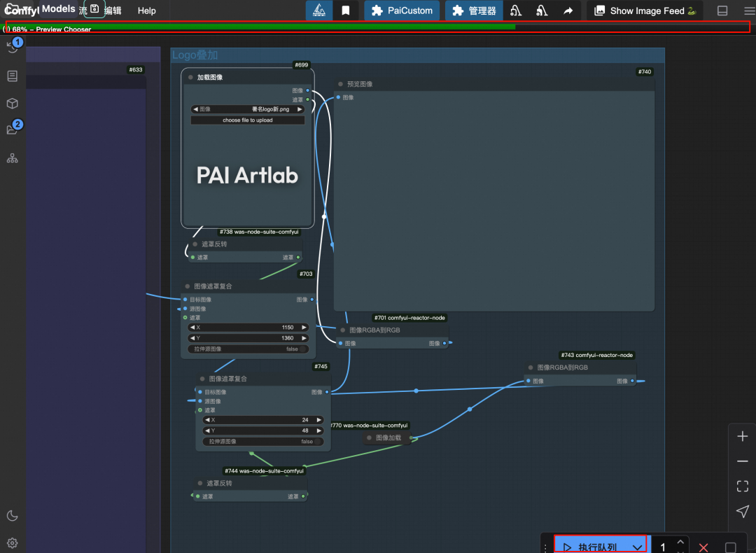
Task: Collapse the 预览图像 node using its dot
Action: (x=340, y=84)
